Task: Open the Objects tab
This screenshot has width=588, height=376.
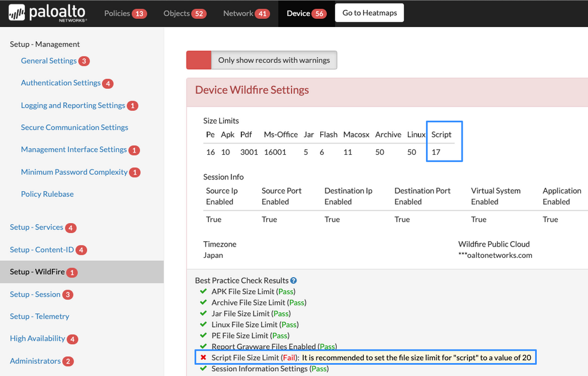Action: [x=177, y=14]
